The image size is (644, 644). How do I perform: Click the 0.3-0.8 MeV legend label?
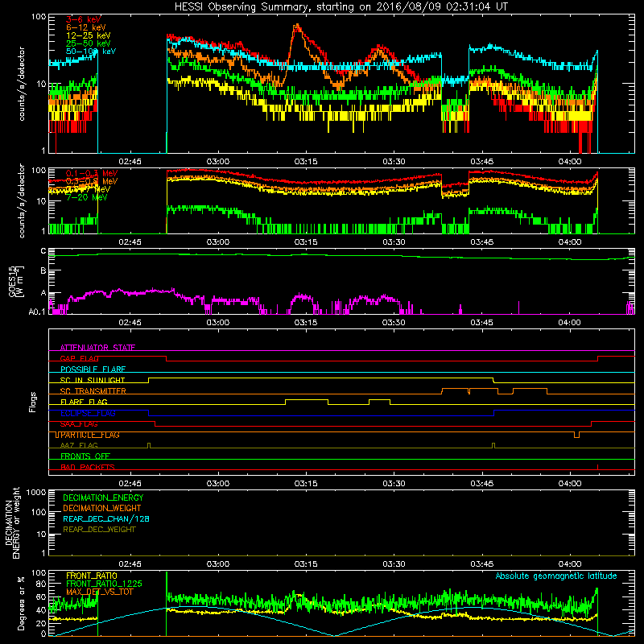tap(92, 181)
